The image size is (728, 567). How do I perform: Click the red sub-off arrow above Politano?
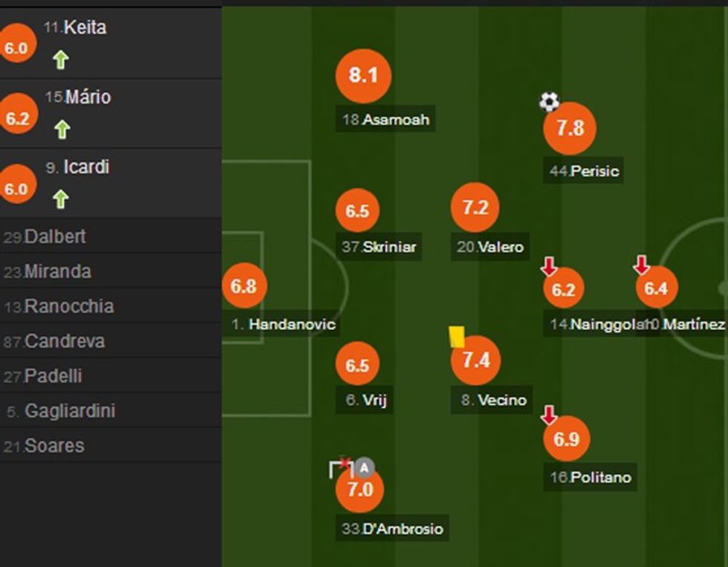coord(547,413)
